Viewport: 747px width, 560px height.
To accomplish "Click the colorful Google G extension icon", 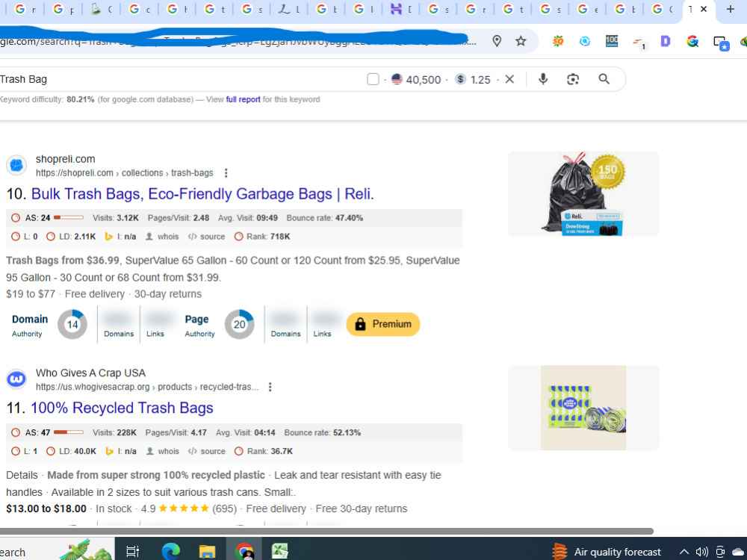I will point(692,41).
